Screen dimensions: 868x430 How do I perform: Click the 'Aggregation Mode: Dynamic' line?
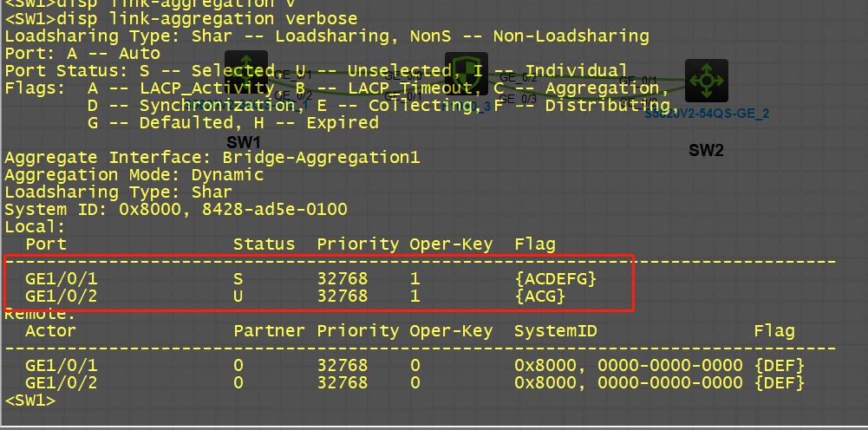[x=134, y=175]
